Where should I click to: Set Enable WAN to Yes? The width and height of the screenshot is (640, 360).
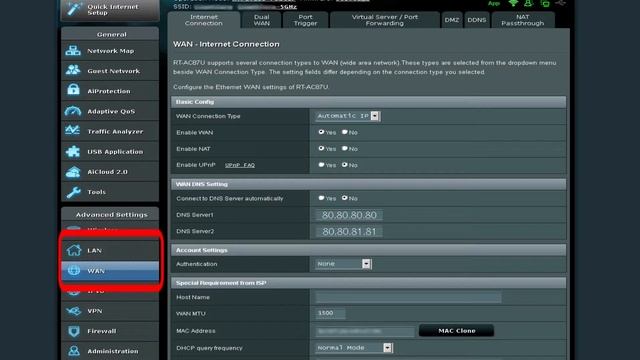coord(321,132)
